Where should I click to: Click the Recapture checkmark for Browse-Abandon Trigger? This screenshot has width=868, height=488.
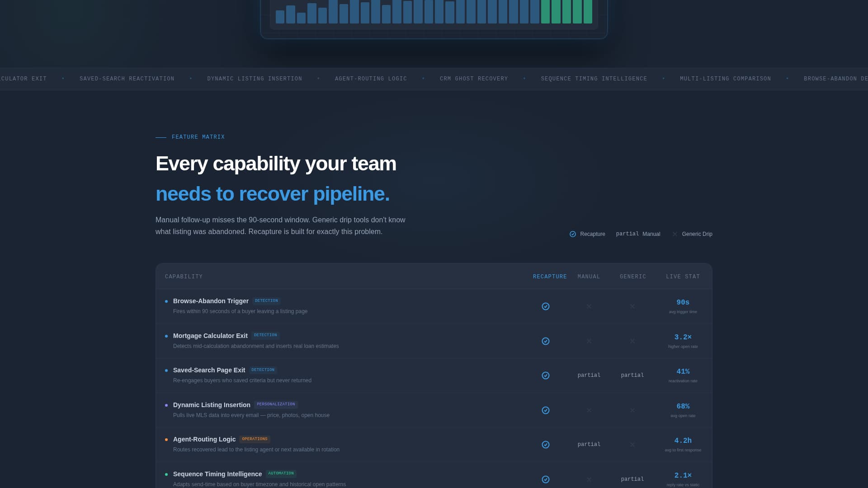click(x=546, y=306)
